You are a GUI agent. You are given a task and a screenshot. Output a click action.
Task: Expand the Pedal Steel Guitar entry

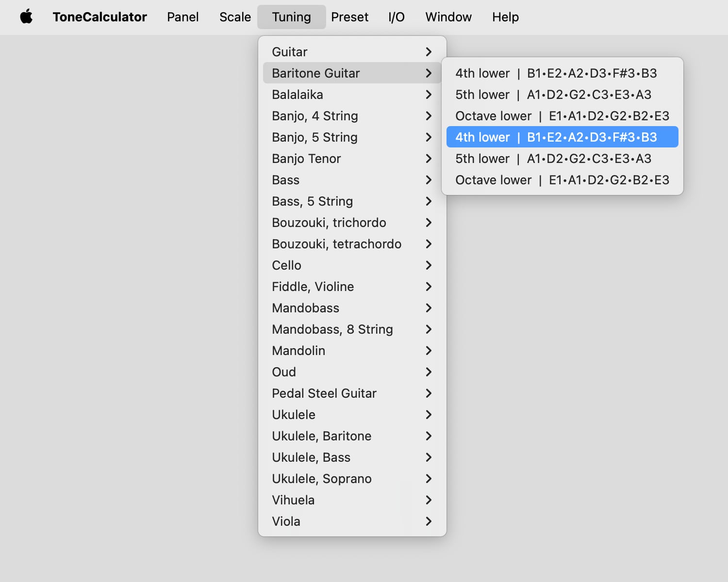coord(351,393)
